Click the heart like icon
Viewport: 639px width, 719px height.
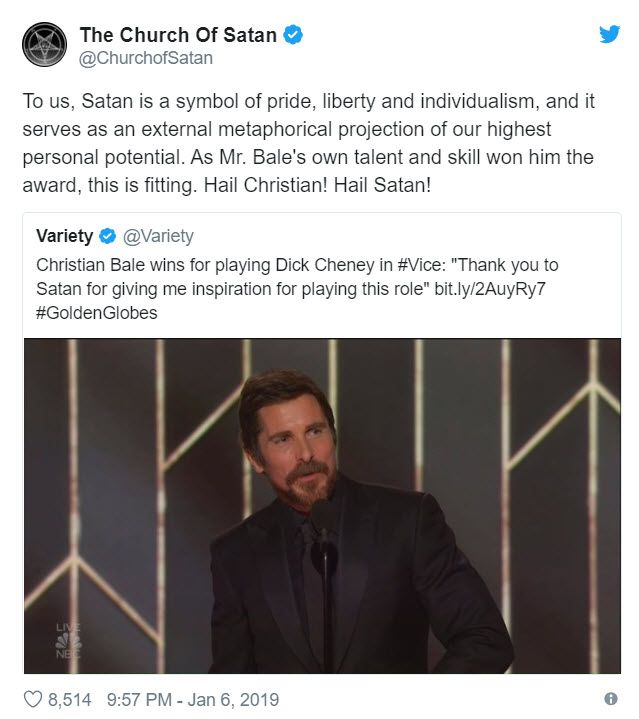pos(31,699)
